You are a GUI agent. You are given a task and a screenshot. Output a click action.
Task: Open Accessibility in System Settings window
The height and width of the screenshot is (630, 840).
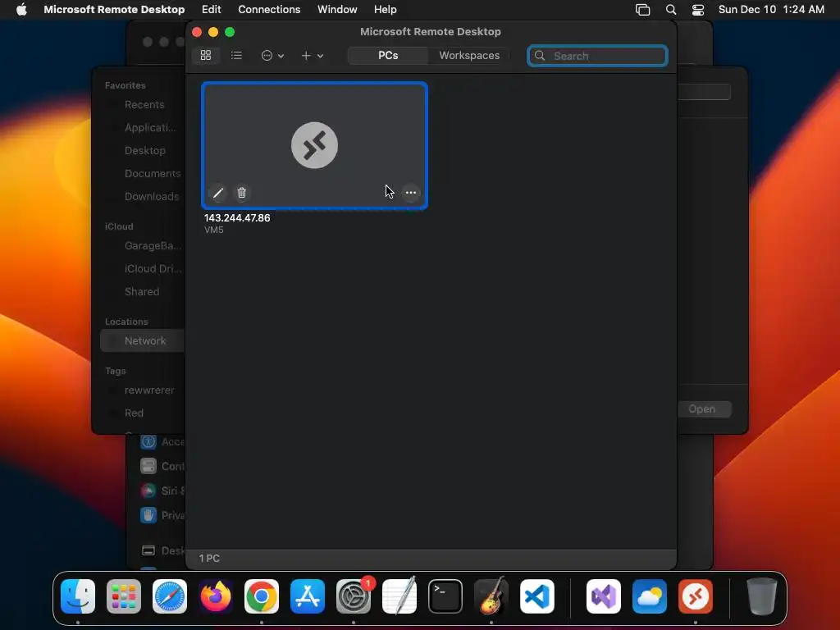click(x=162, y=442)
